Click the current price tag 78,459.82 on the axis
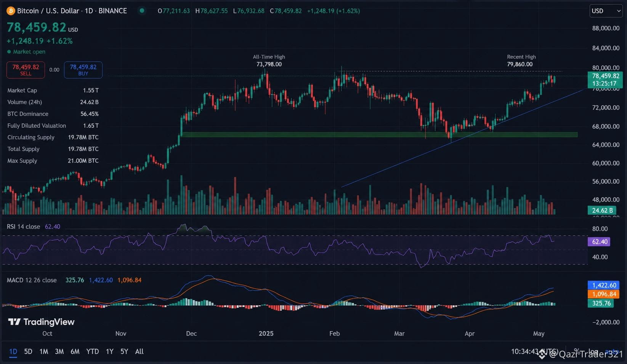The image size is (627, 364). point(605,80)
